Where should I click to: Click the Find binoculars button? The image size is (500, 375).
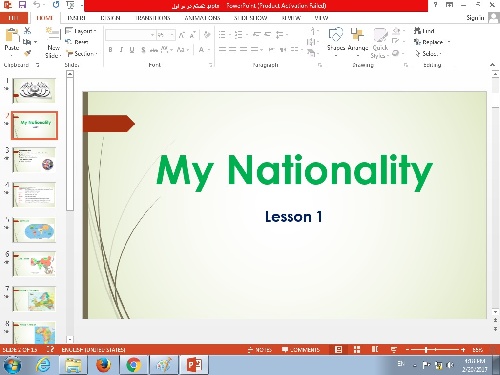[x=424, y=31]
